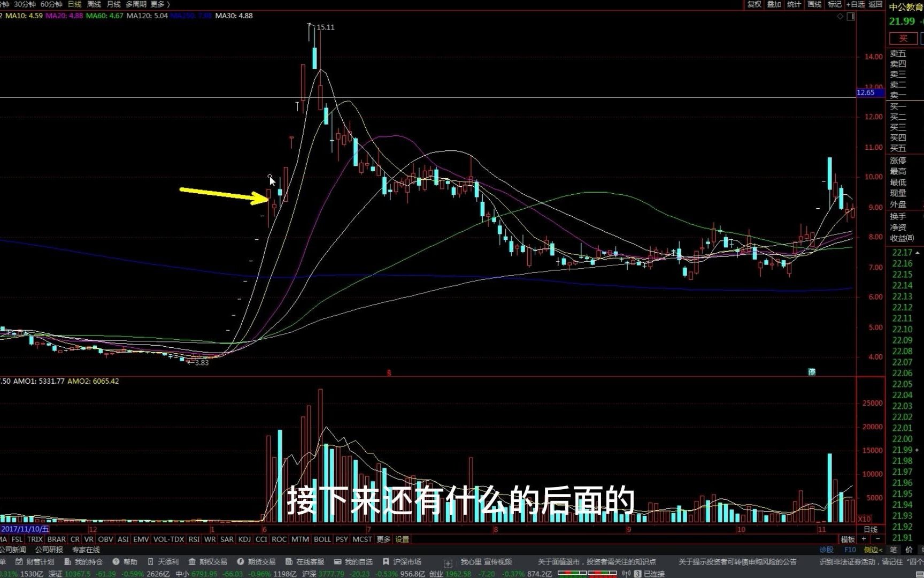Screen dimensions: 924x578
Task: Activate the 画线 drawing tool
Action: [814, 4]
